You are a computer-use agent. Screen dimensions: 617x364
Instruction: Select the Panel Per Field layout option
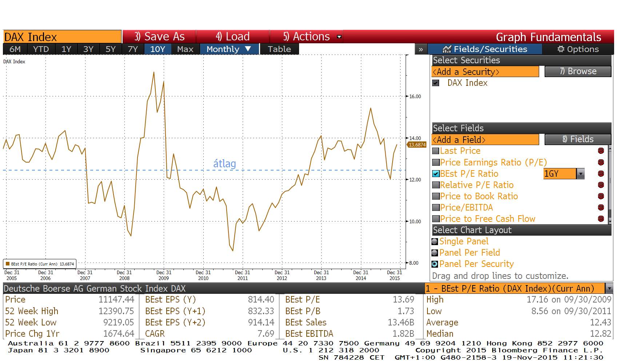coord(435,253)
